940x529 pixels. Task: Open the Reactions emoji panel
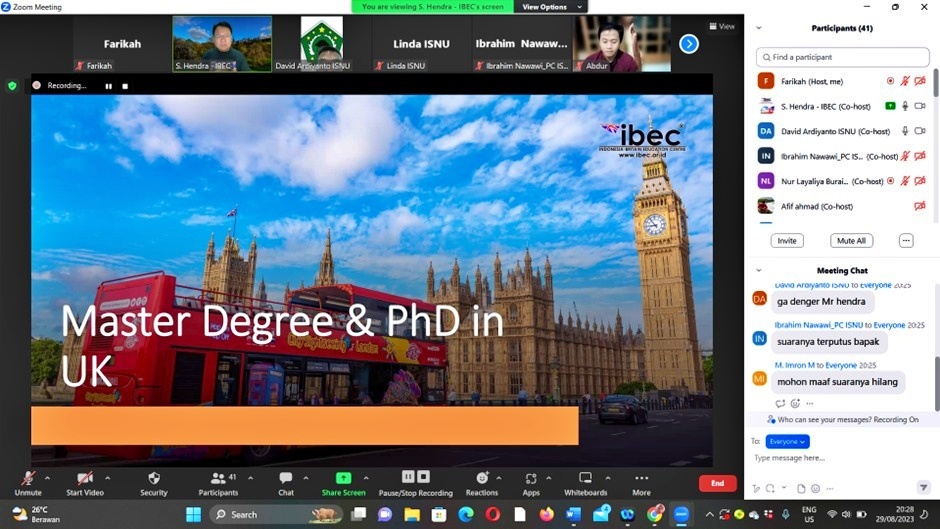tap(482, 479)
